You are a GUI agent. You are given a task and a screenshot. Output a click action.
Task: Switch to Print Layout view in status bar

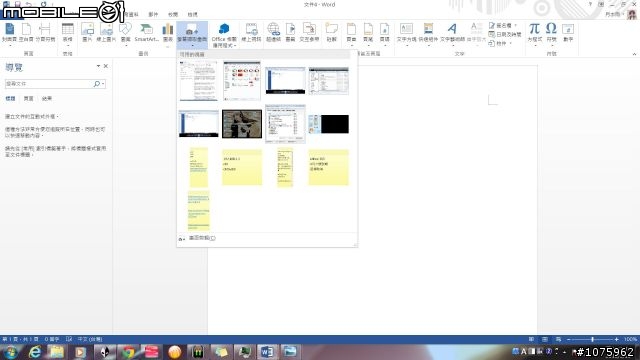[x=545, y=340]
